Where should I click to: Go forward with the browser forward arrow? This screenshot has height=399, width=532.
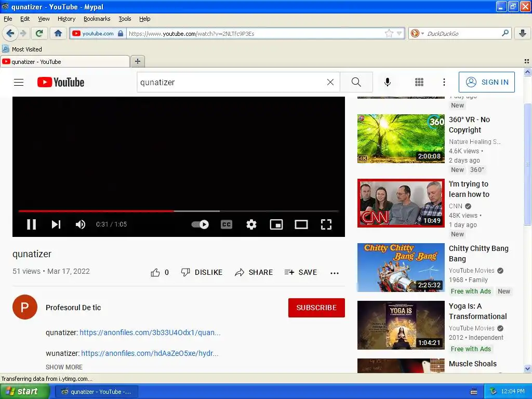[x=23, y=33]
